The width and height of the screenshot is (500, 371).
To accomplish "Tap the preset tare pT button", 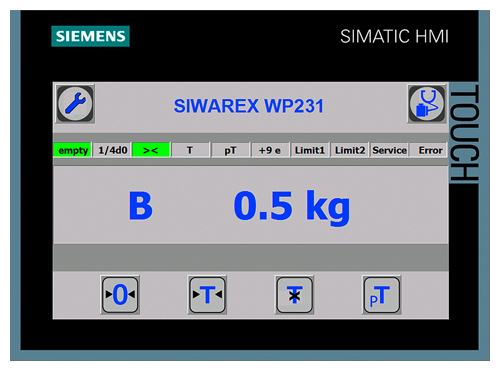I will tap(382, 295).
